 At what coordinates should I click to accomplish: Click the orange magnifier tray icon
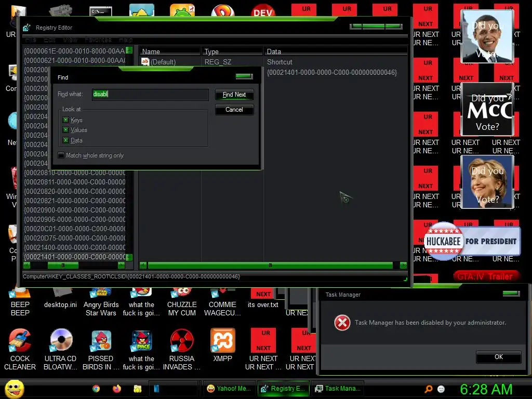tap(429, 389)
